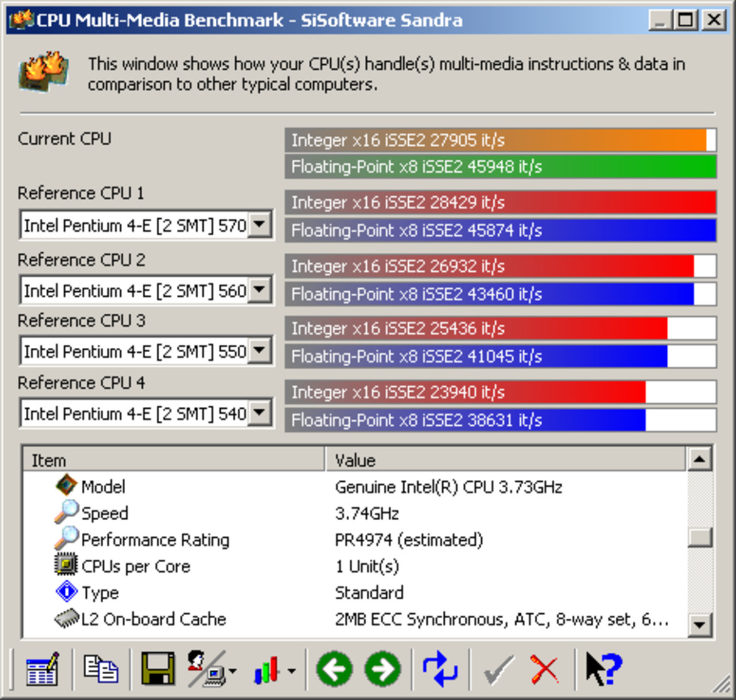Close the CPU Multi-Media Benchmark window
736x700 pixels.
pos(714,20)
